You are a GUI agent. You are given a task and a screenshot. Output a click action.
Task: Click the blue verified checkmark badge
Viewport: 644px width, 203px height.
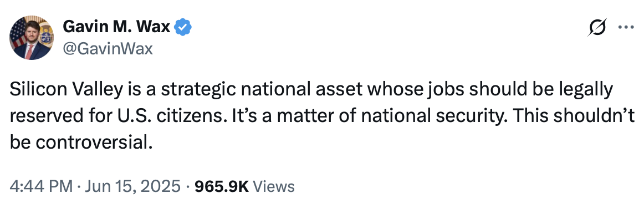pyautogui.click(x=183, y=28)
